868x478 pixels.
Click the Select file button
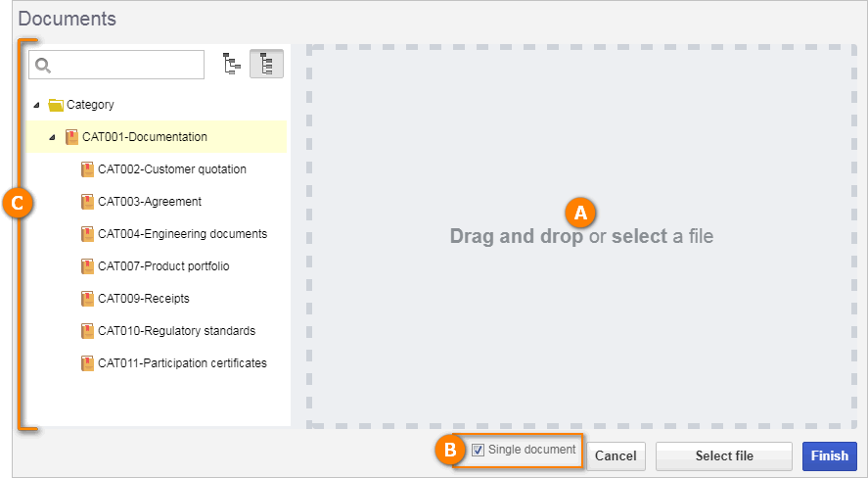coord(724,455)
